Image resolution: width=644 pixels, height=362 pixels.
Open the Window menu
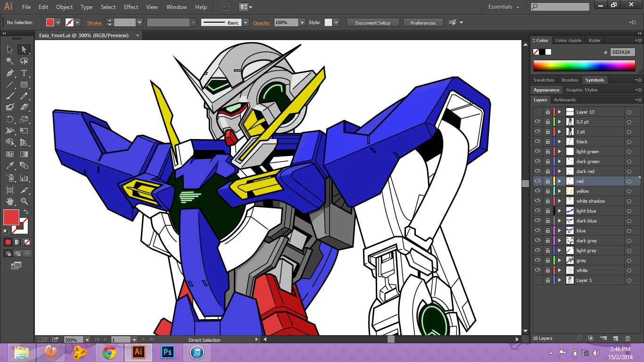tap(177, 7)
